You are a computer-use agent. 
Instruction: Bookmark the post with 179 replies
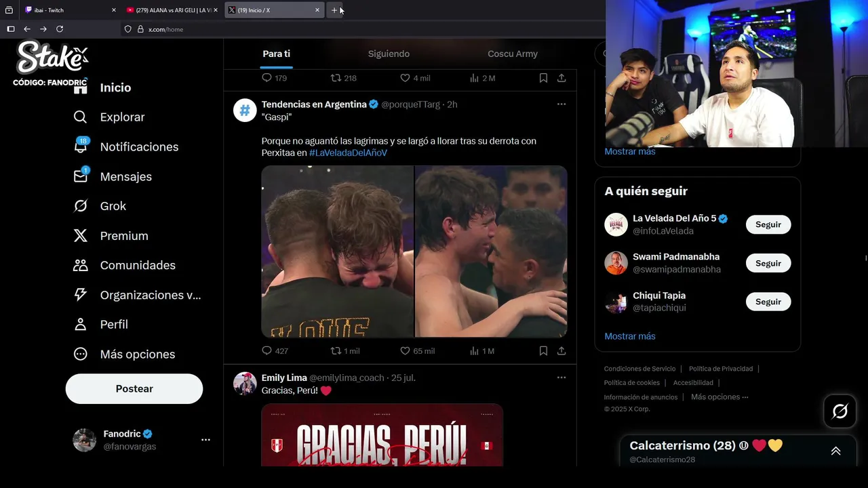tap(543, 78)
